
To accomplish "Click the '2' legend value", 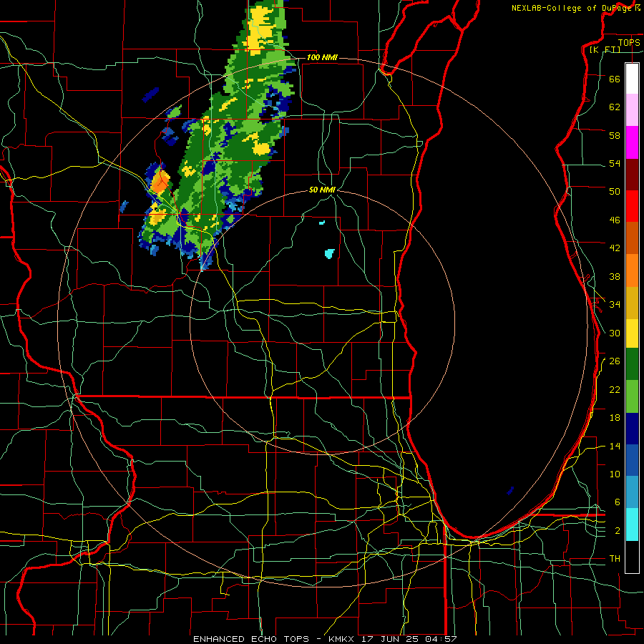I will pyautogui.click(x=617, y=531).
